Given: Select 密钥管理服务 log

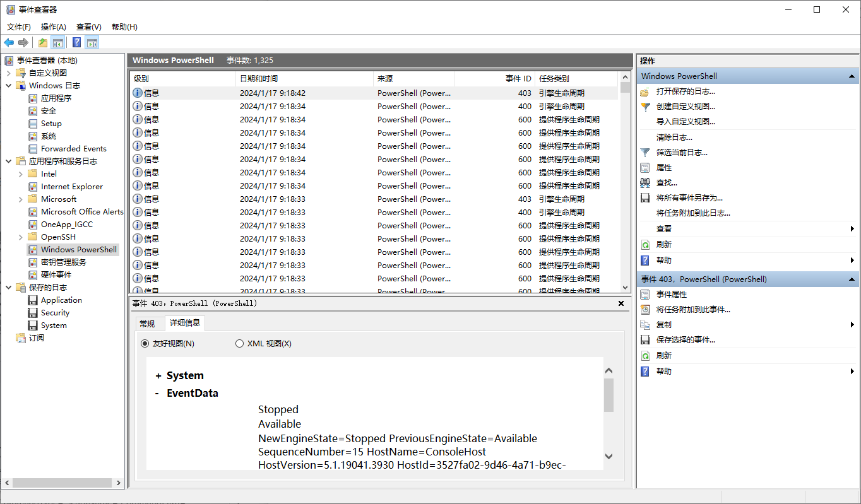Looking at the screenshot, I should (x=64, y=262).
